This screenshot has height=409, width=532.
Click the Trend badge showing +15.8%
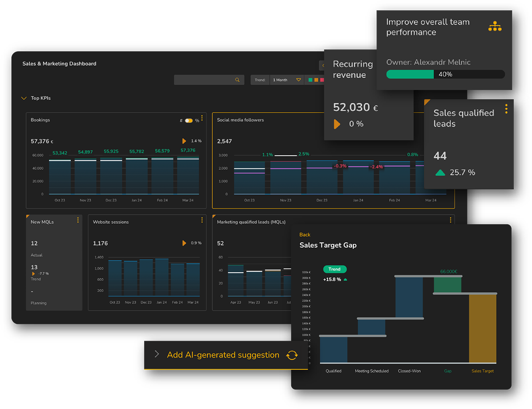click(335, 269)
